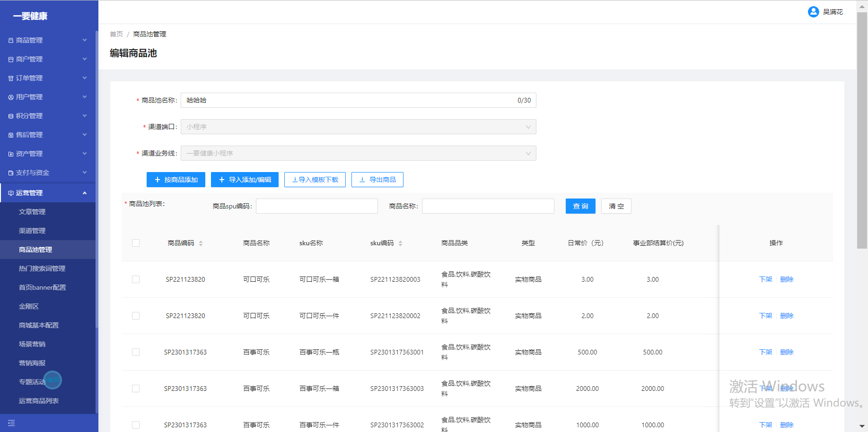Click the 用户管理 sidebar icon

click(x=11, y=97)
